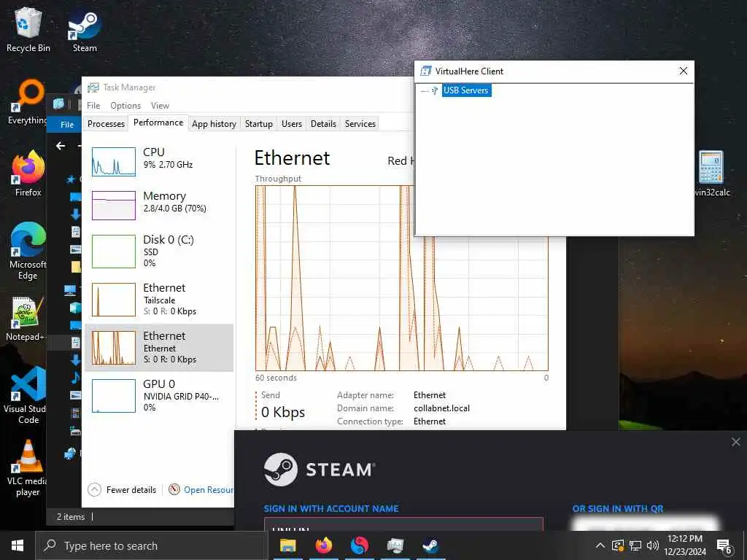This screenshot has height=560, width=747.
Task: Launch Firefox from the desktop
Action: (x=28, y=174)
